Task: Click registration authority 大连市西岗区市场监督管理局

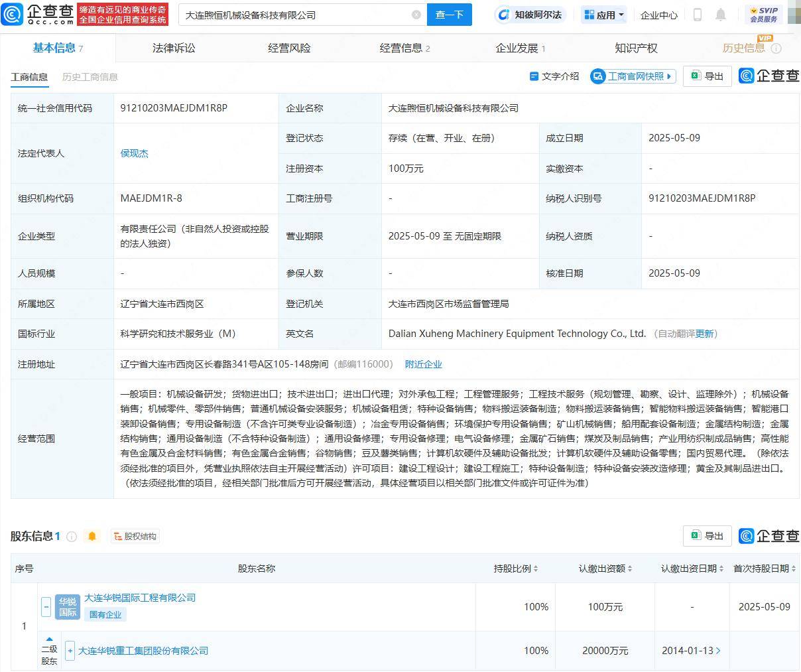Action: (x=449, y=304)
